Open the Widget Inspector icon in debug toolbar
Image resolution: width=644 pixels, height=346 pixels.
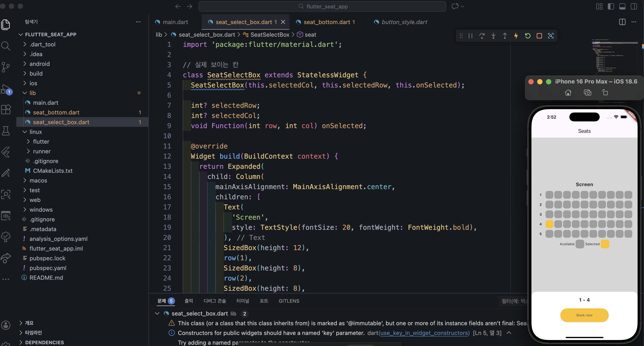(551, 36)
